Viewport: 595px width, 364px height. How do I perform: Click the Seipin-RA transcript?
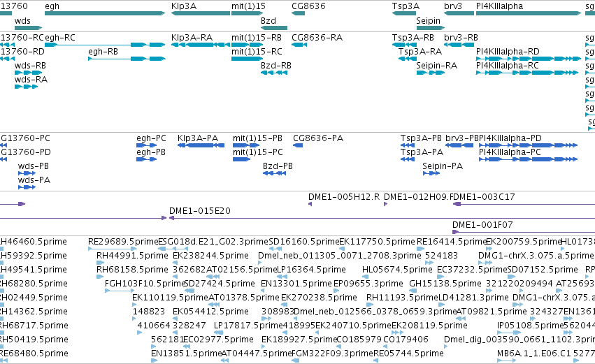pos(430,73)
